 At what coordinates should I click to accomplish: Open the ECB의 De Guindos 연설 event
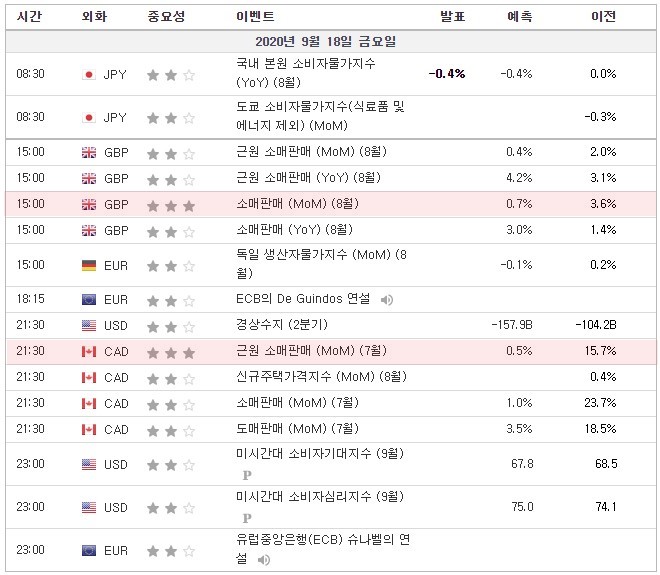(x=303, y=299)
